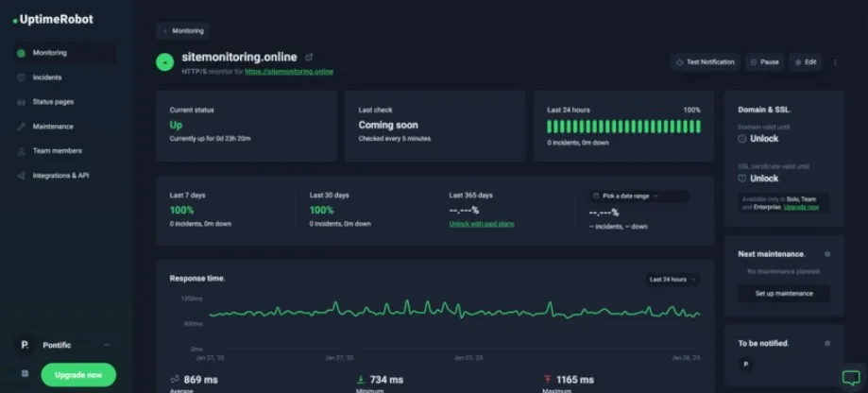Open the chat support bubble icon
Image resolution: width=868 pixels, height=393 pixels.
(850, 378)
